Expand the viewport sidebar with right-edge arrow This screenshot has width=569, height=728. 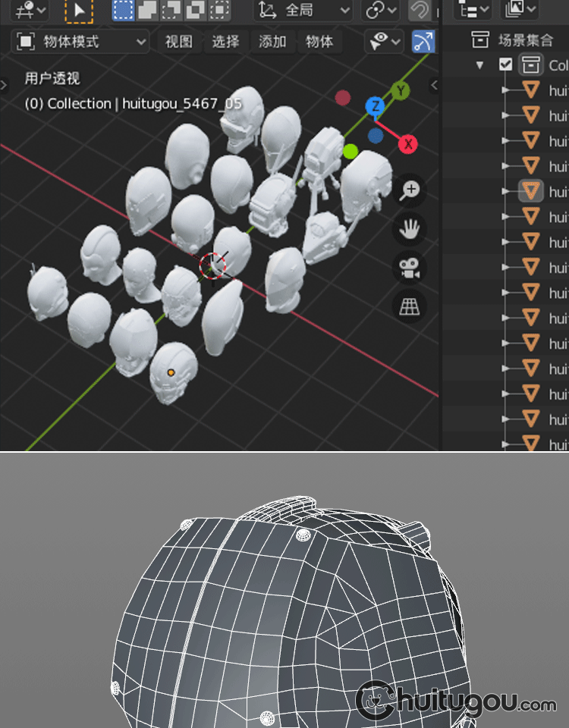click(434, 85)
